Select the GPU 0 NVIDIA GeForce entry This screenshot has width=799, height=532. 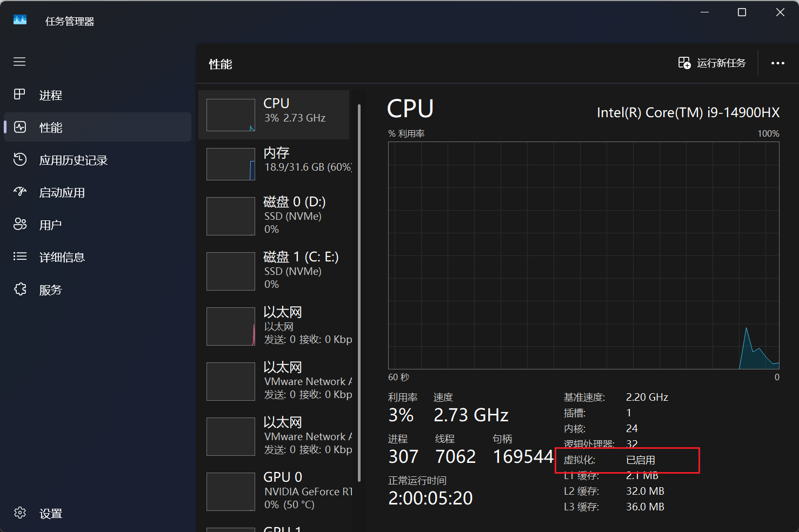coord(274,491)
